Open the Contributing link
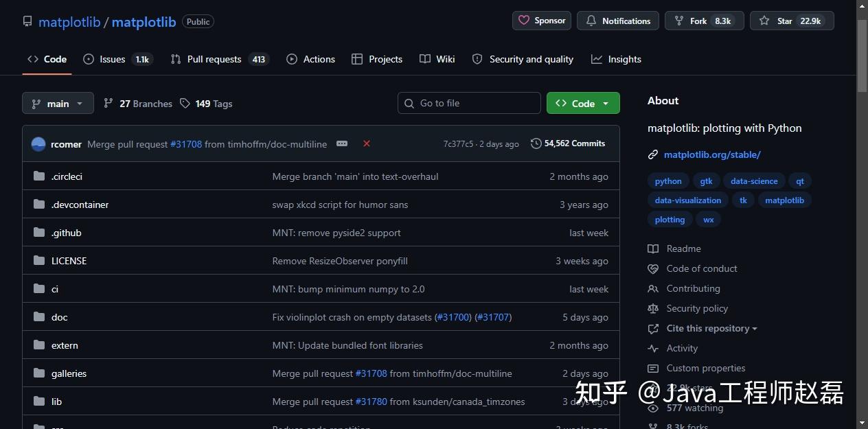Viewport: 868px width, 429px height. [693, 288]
